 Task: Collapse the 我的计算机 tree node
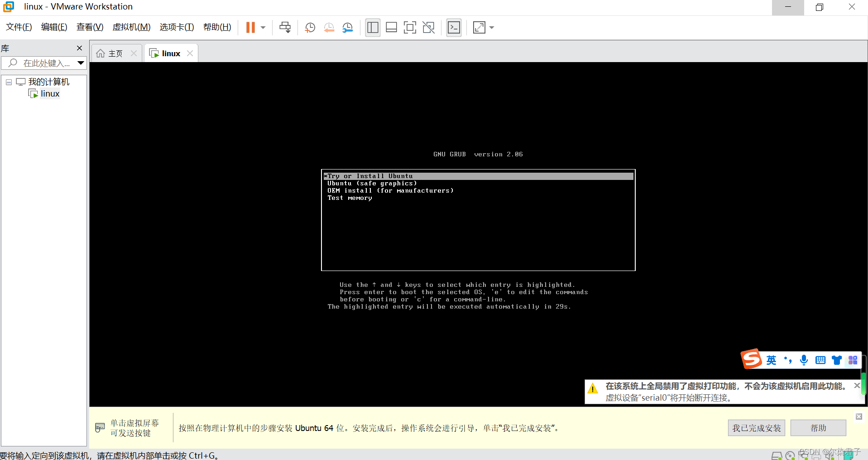[x=9, y=82]
